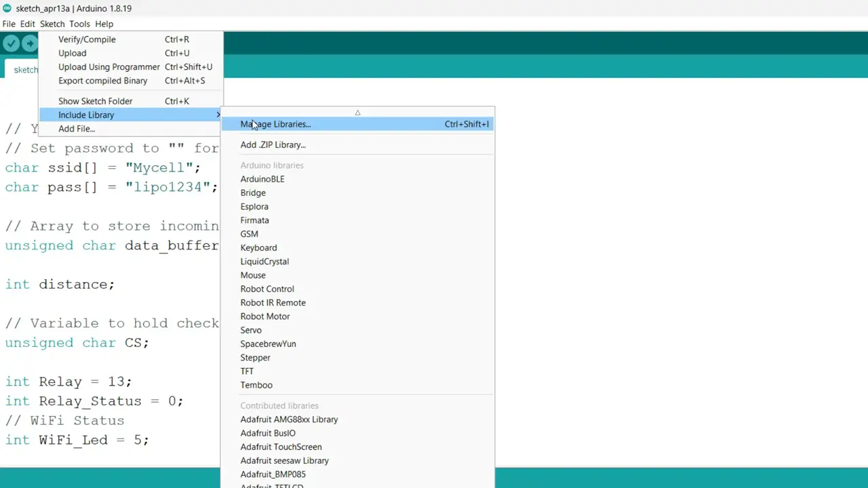This screenshot has width=868, height=488.
Task: Click the Upload arrow toolbar icon
Action: (x=30, y=43)
